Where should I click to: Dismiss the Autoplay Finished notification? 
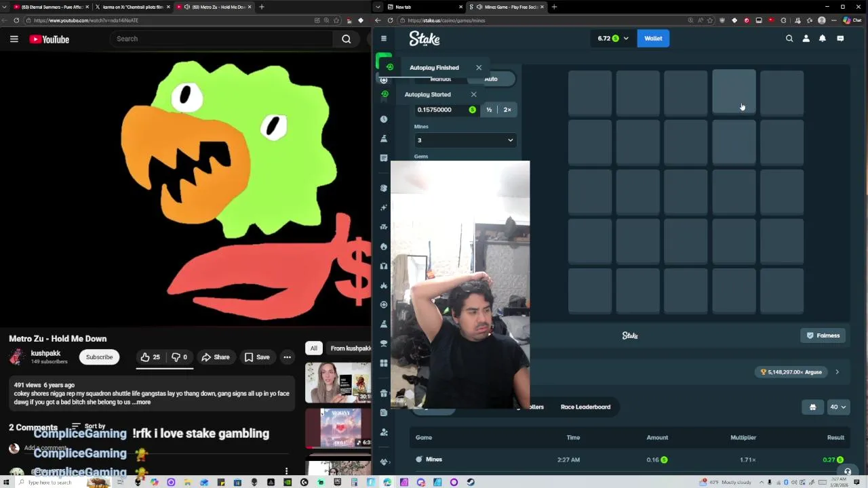[479, 67]
